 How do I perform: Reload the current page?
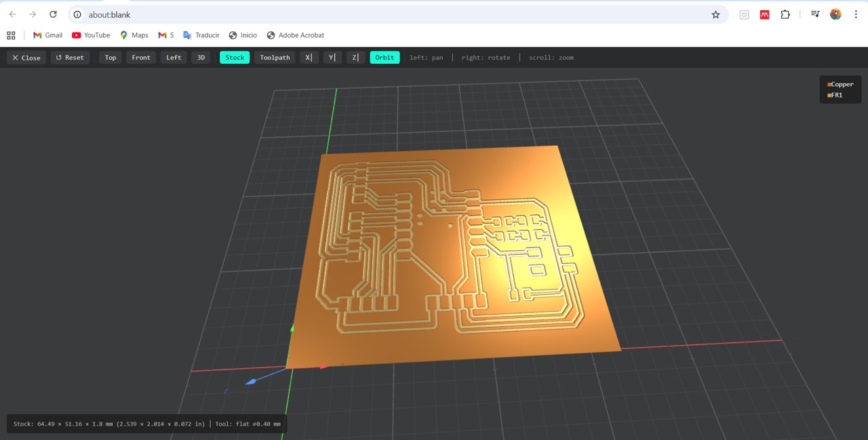[x=53, y=14]
